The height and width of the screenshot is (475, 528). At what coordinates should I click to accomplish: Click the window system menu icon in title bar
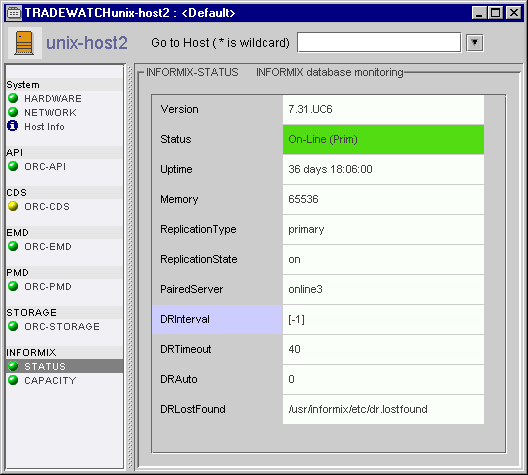click(14, 13)
